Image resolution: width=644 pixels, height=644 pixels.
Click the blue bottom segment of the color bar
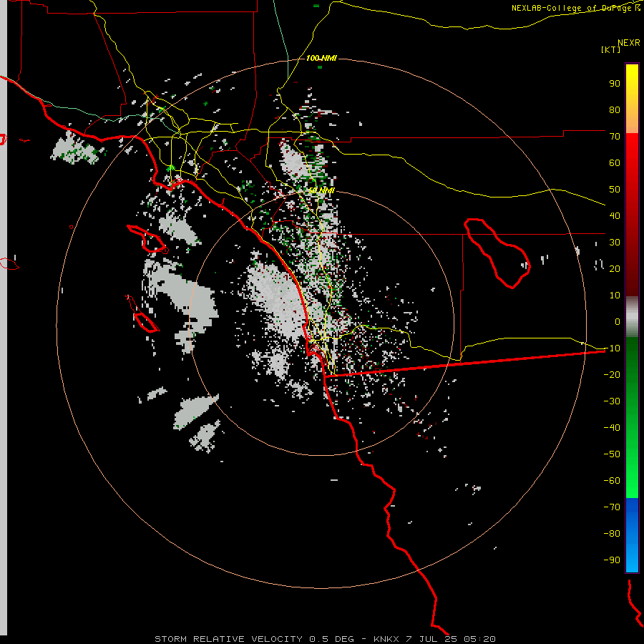[632, 535]
